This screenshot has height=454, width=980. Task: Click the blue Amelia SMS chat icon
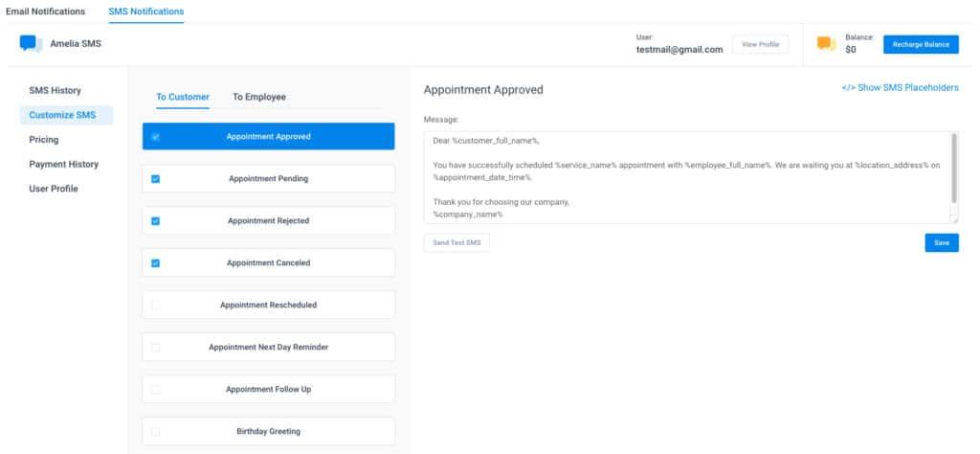pos(31,44)
